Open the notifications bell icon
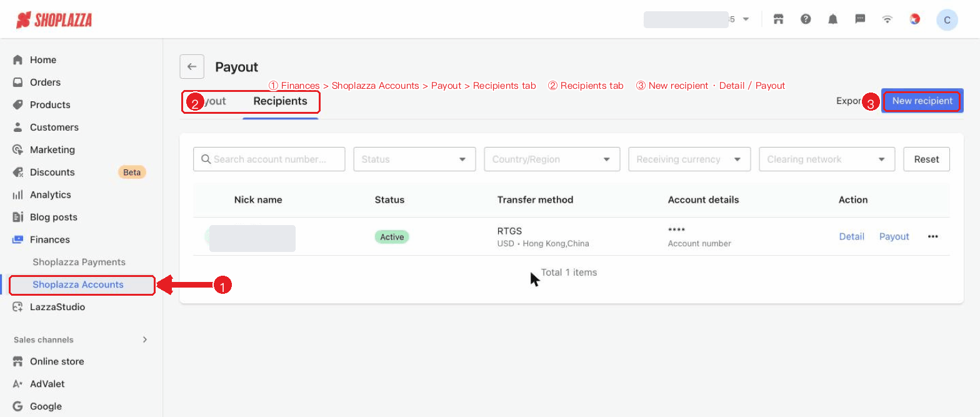The height and width of the screenshot is (417, 980). click(x=832, y=19)
